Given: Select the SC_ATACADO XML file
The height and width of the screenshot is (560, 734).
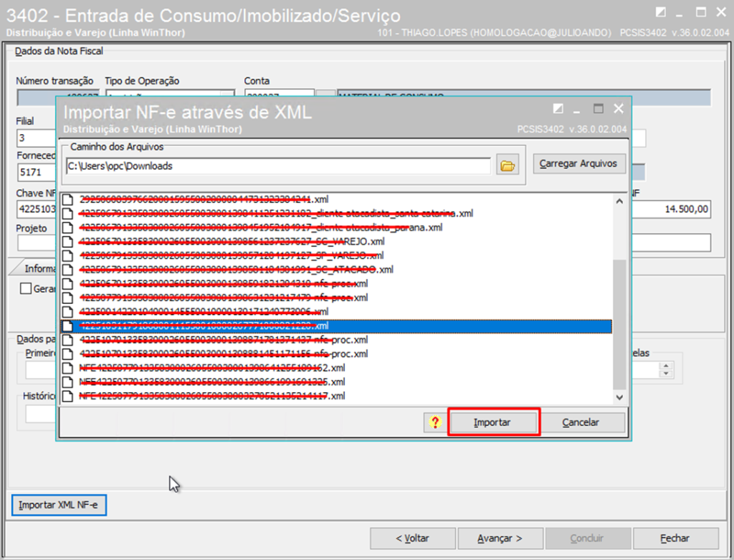Looking at the screenshot, I should (237, 270).
